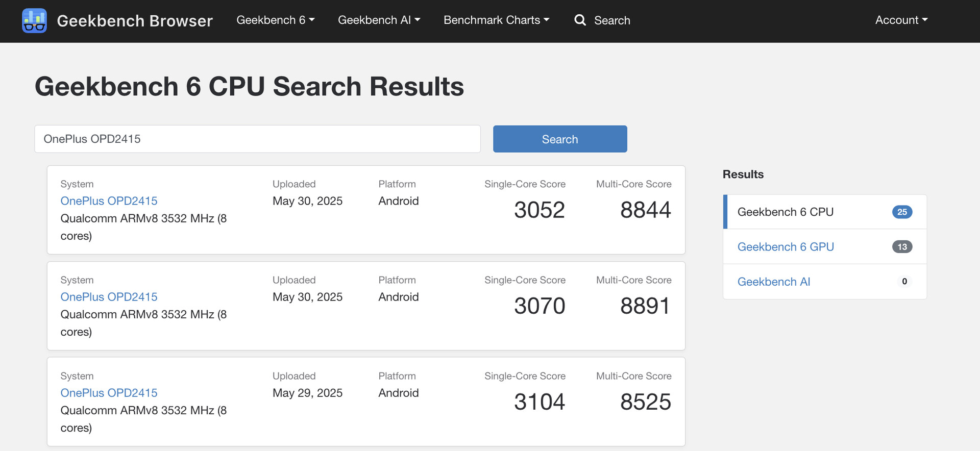The width and height of the screenshot is (980, 451).
Task: Click the 8844 multi-core score
Action: (645, 210)
